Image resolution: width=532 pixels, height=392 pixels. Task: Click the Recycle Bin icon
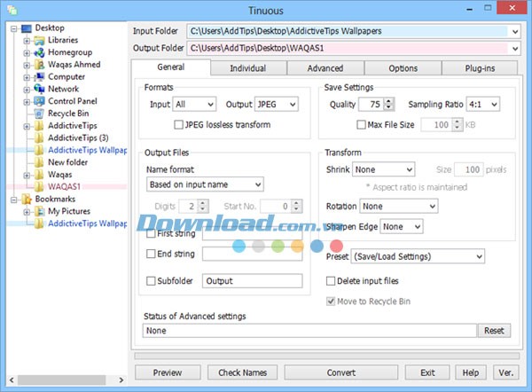[x=40, y=114]
